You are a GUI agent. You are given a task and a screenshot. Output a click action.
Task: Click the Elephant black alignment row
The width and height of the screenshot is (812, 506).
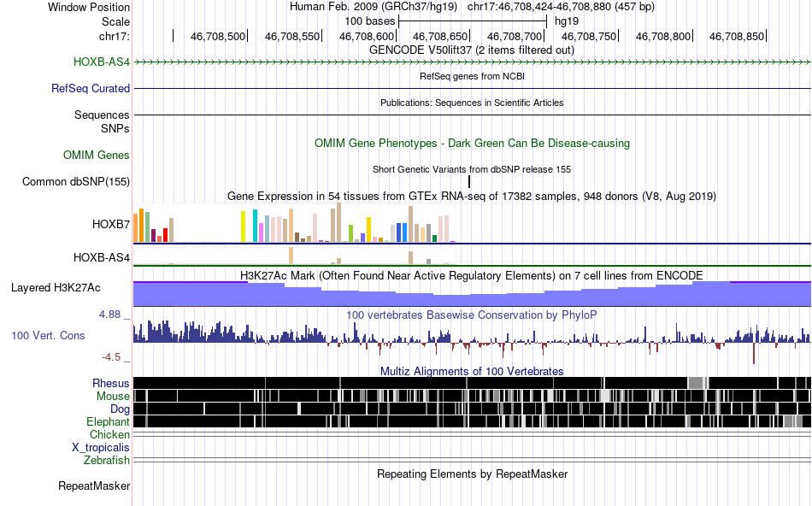472,421
